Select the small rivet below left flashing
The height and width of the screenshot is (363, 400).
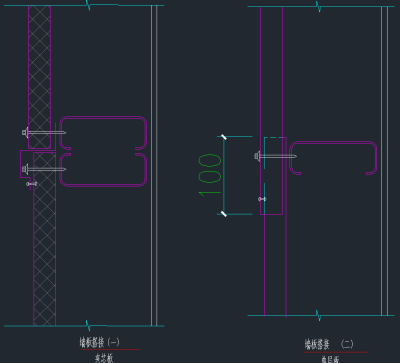31,184
